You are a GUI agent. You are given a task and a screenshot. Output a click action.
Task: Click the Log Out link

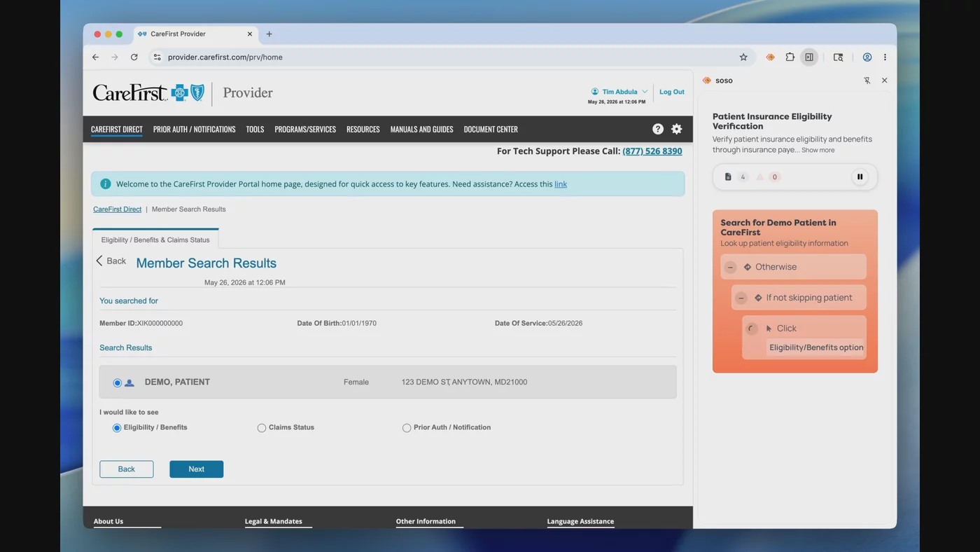pyautogui.click(x=672, y=92)
